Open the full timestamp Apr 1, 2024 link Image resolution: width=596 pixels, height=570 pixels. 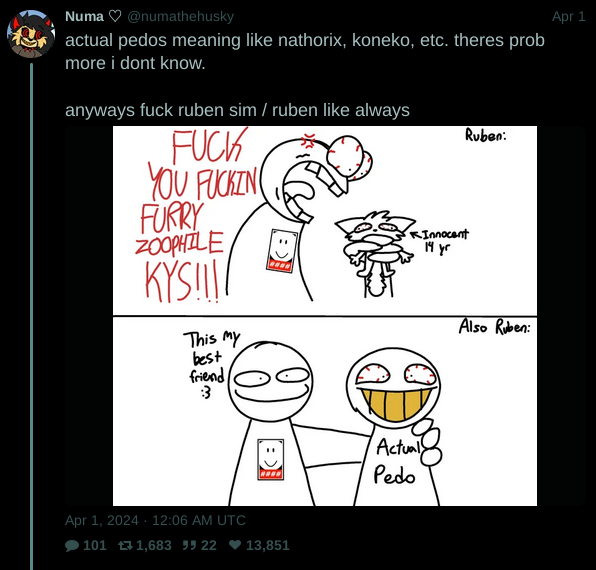click(155, 520)
